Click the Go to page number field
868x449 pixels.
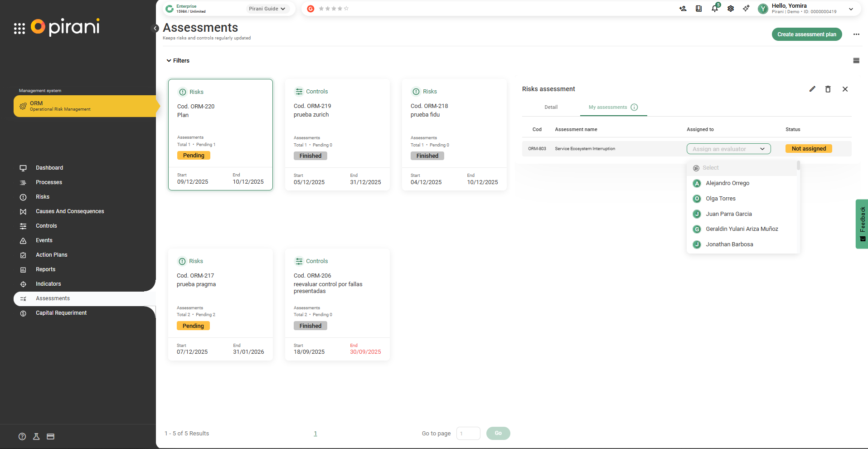pyautogui.click(x=468, y=434)
